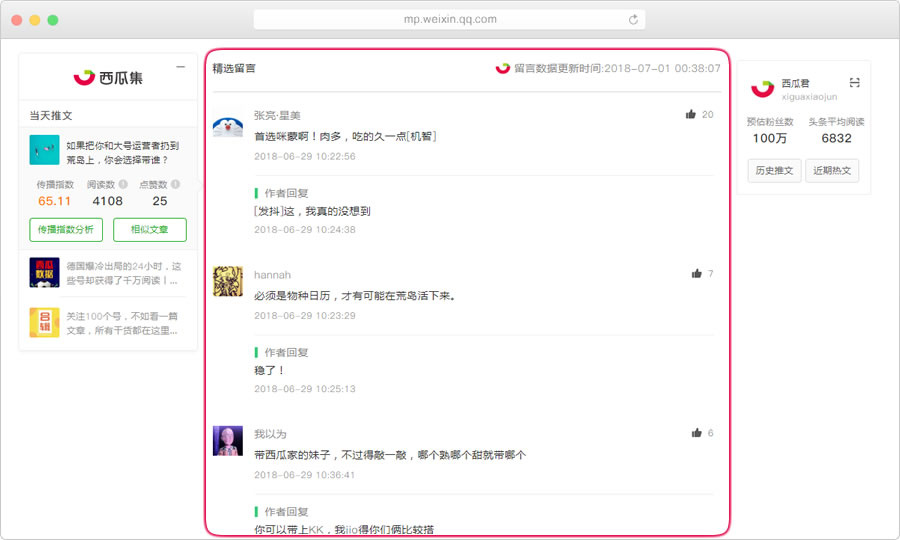Collapse the 西瓜集 panel with minus icon
The width and height of the screenshot is (900, 540).
click(181, 67)
